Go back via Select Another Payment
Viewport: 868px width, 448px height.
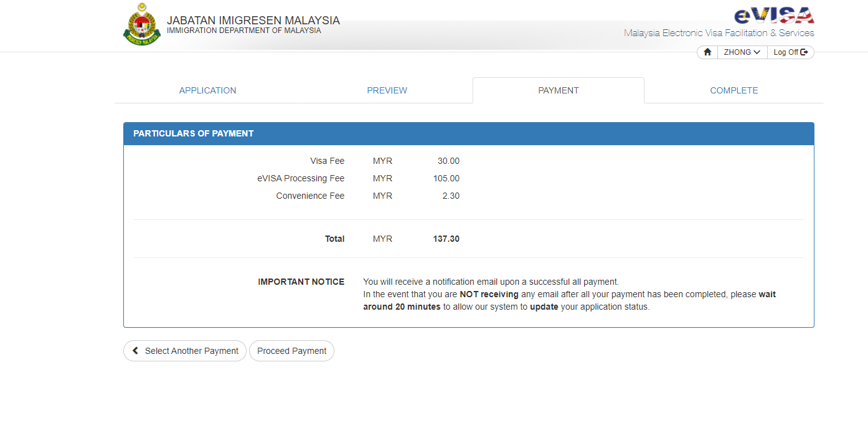[x=185, y=351]
